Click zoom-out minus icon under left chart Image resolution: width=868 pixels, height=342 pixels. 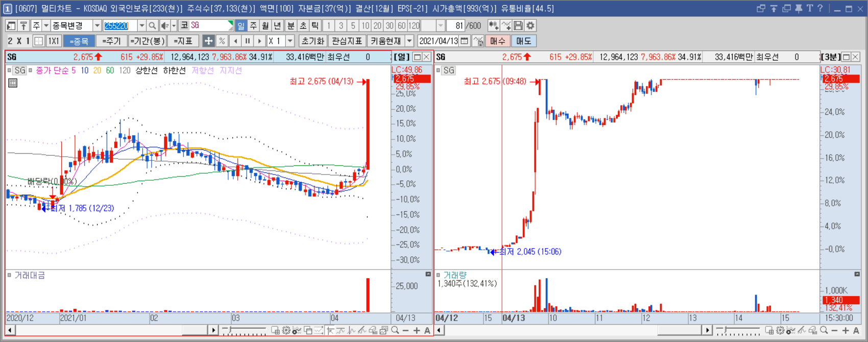coord(406,331)
